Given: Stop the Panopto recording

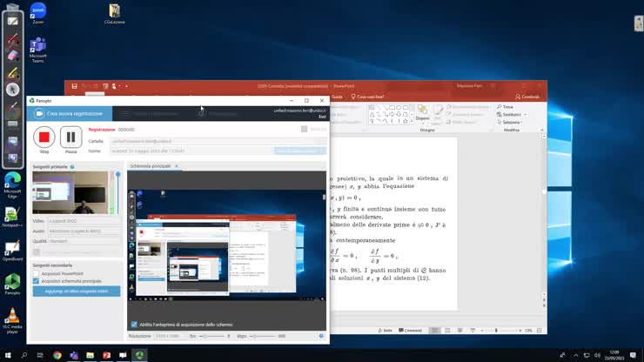Looking at the screenshot, I should 44,137.
